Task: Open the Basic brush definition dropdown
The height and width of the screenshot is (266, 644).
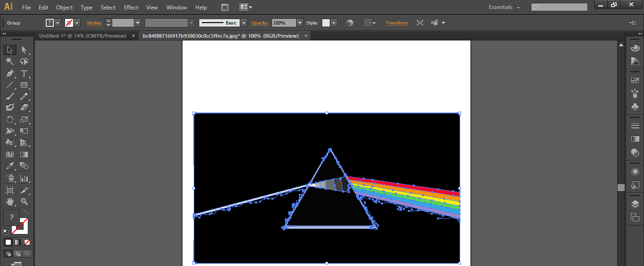Action: 244,23
